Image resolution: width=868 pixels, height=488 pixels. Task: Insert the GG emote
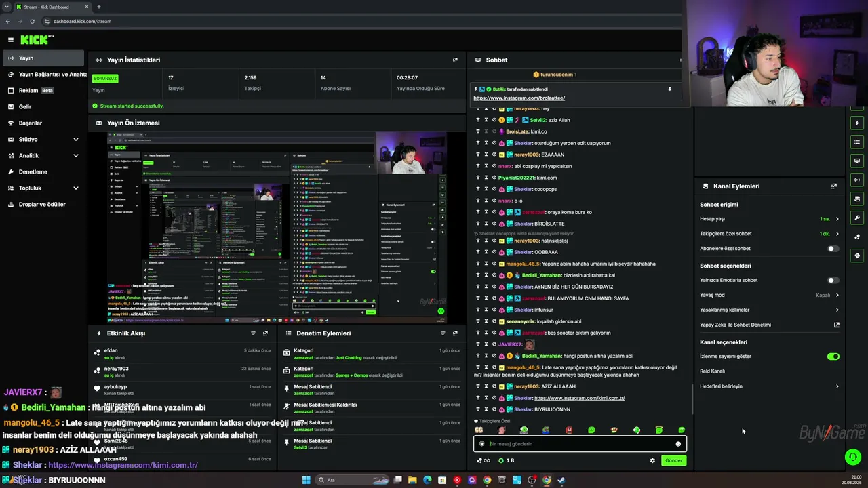[479, 430]
